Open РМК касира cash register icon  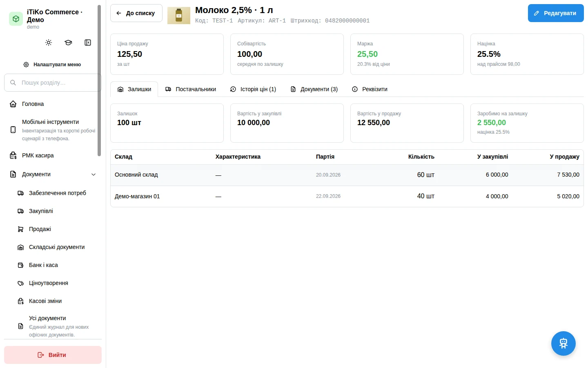tap(13, 155)
